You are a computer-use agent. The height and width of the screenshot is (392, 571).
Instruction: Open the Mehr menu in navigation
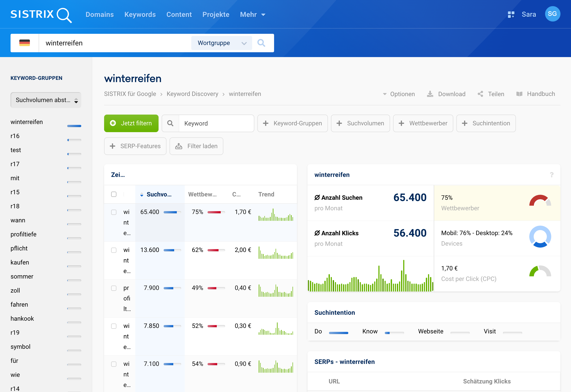[253, 14]
